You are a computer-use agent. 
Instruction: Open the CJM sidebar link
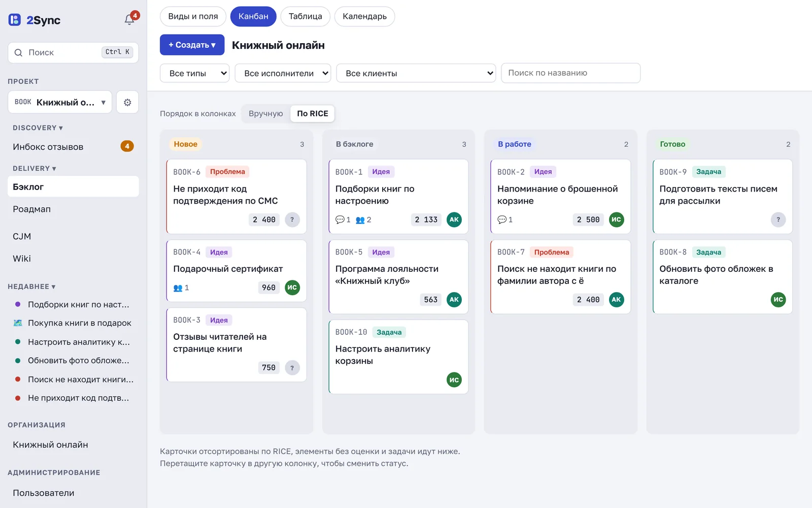(73, 236)
